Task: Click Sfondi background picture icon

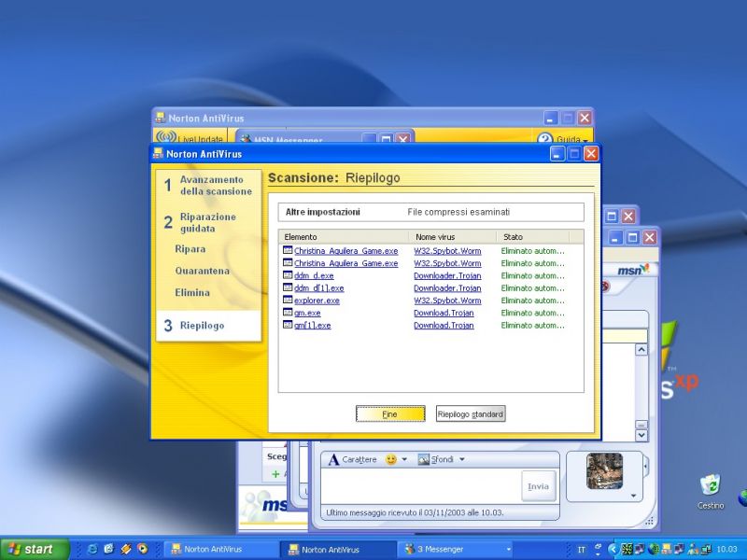Action: 423,459
